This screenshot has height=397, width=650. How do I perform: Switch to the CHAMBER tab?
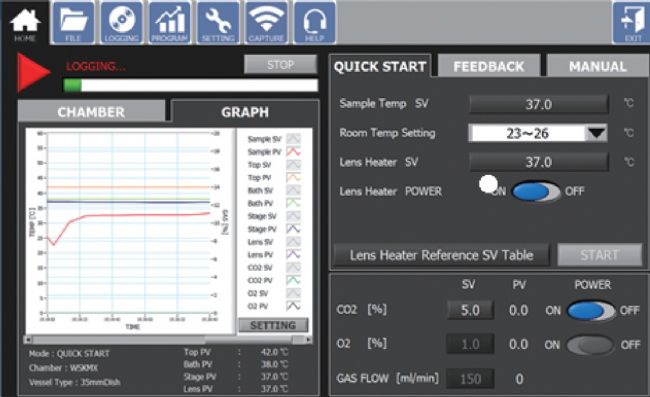[x=91, y=112]
